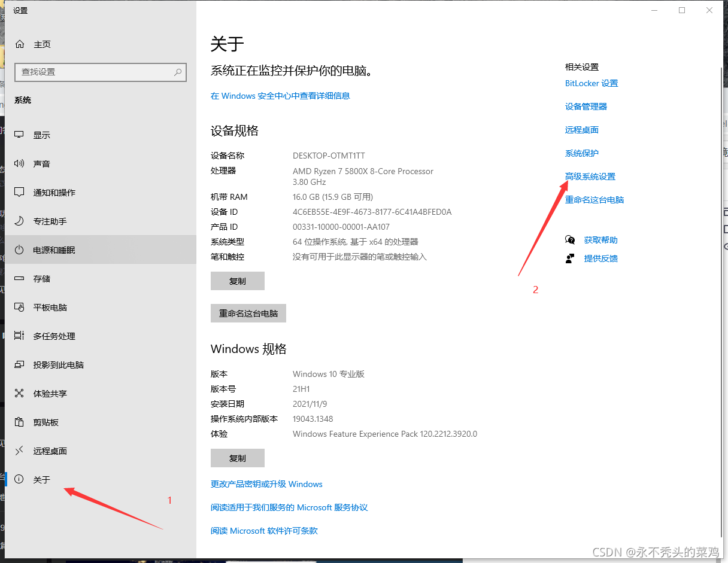Click the 查找设置 search field
The width and height of the screenshot is (728, 563).
[101, 72]
